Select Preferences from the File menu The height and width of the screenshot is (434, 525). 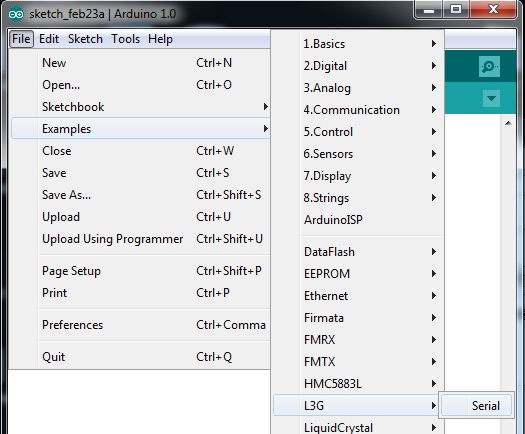coord(141,325)
